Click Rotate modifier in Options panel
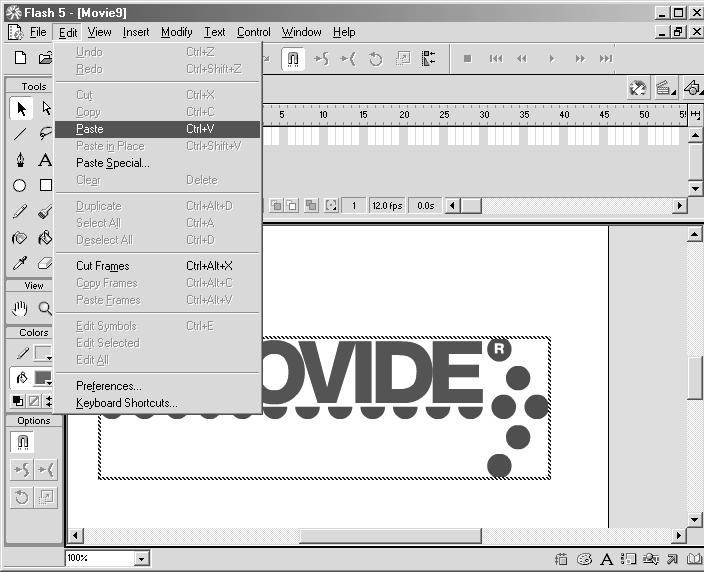 (21, 497)
